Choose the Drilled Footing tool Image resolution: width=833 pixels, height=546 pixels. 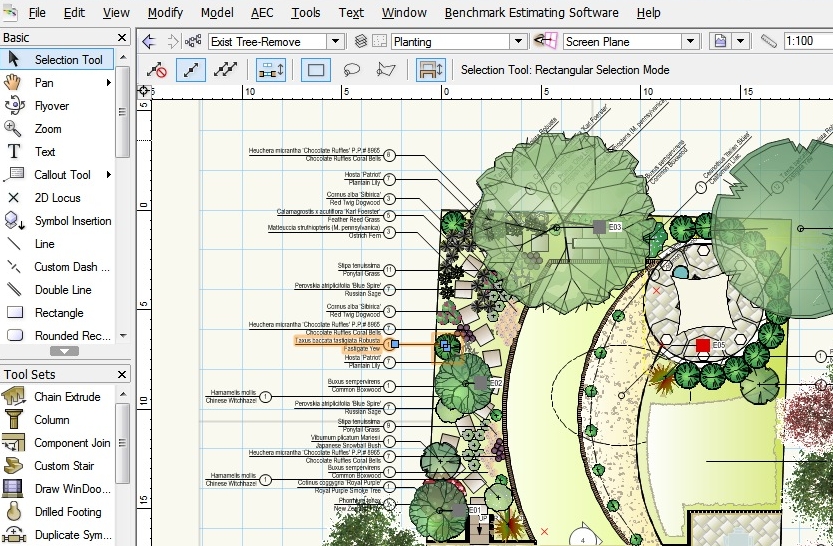pos(68,512)
